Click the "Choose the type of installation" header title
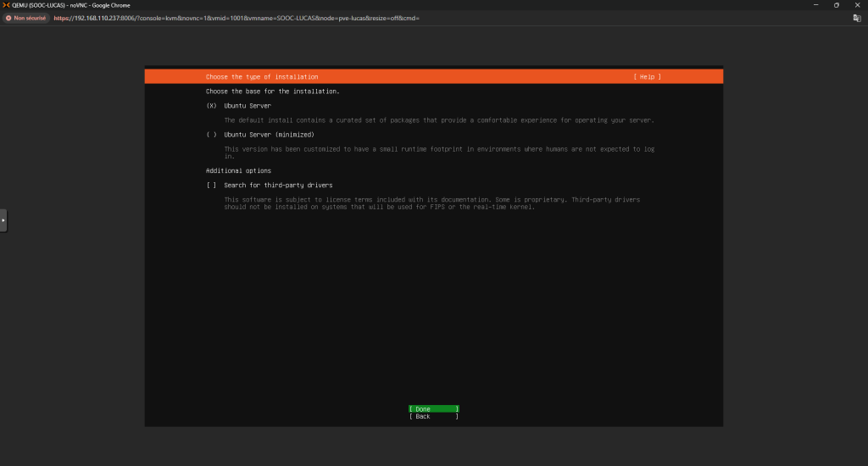This screenshot has height=466, width=868. click(x=262, y=77)
